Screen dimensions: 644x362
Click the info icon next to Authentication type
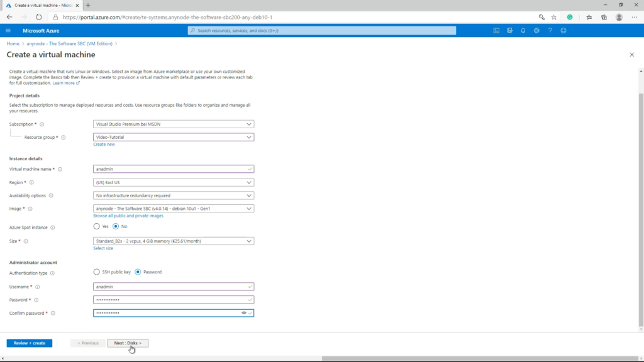(x=52, y=273)
